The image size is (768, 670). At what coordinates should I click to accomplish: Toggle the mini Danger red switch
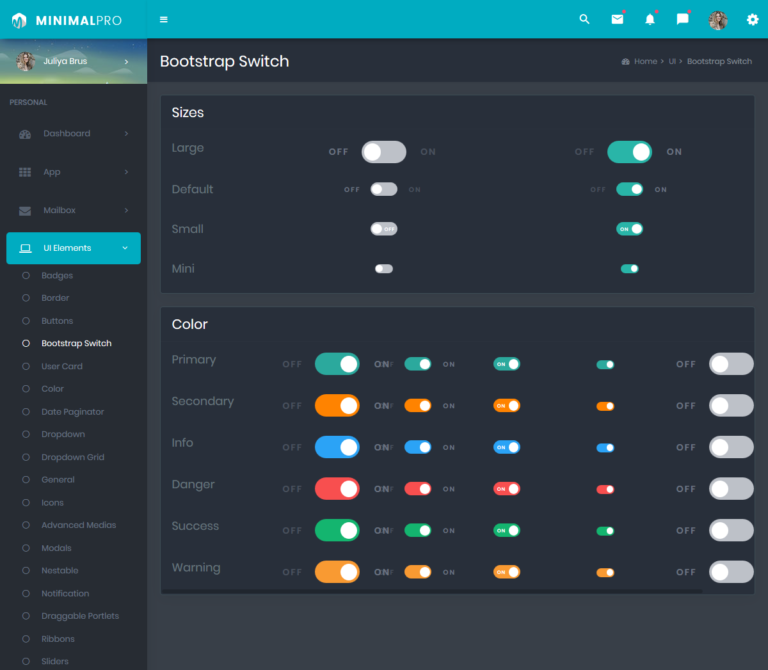click(605, 489)
